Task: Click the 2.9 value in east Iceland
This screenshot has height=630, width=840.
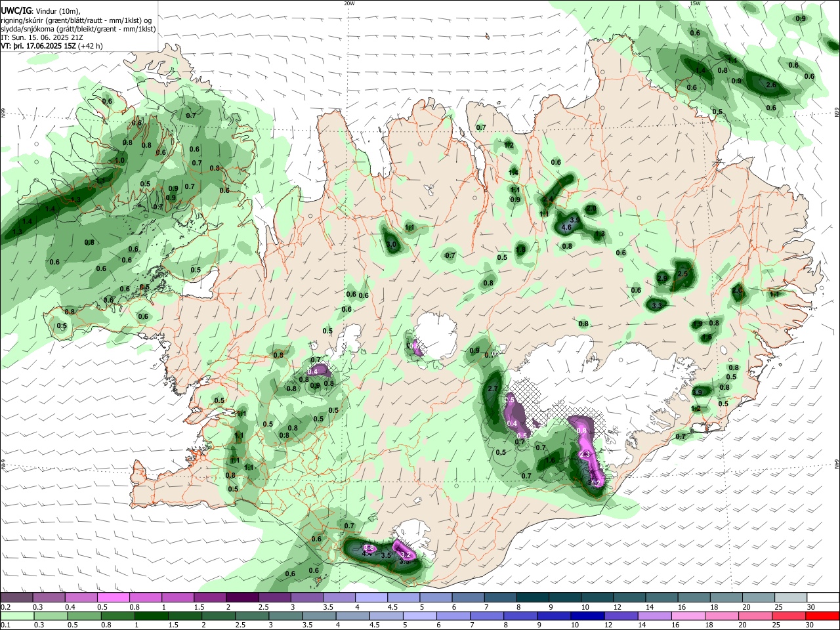Action: [x=661, y=278]
